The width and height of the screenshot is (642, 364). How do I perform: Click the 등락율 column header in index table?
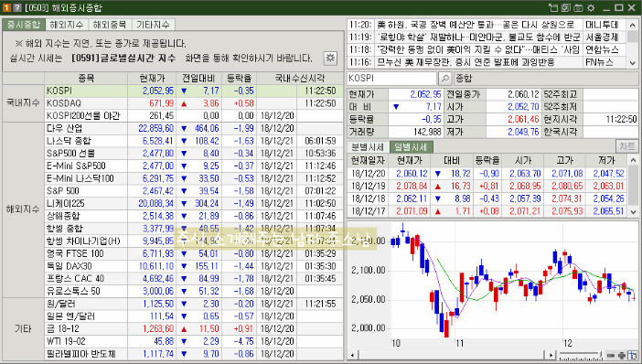(x=239, y=79)
